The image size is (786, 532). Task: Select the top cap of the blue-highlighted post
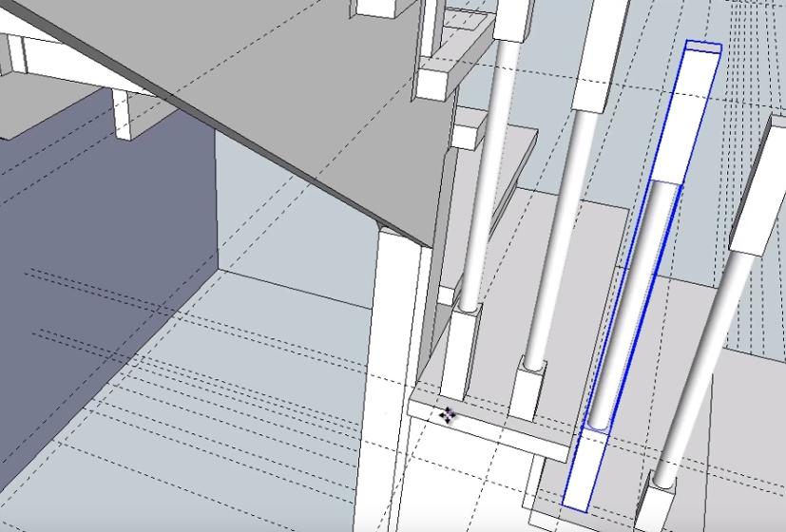[702, 47]
